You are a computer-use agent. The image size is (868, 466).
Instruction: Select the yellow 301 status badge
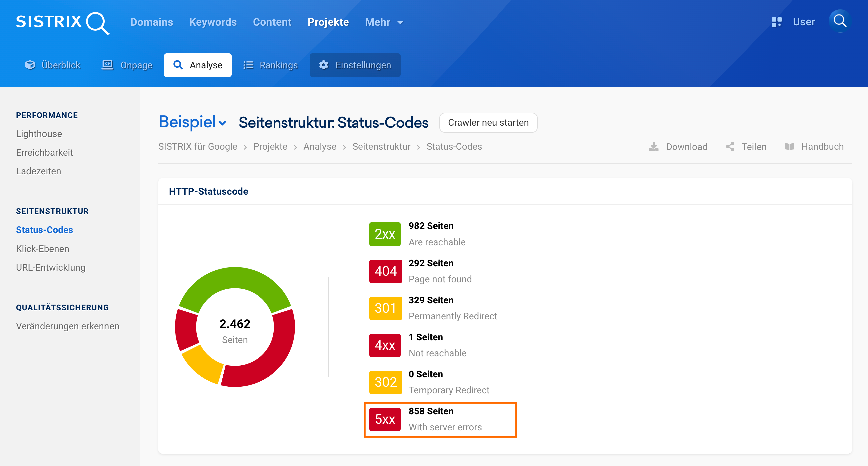pos(385,308)
